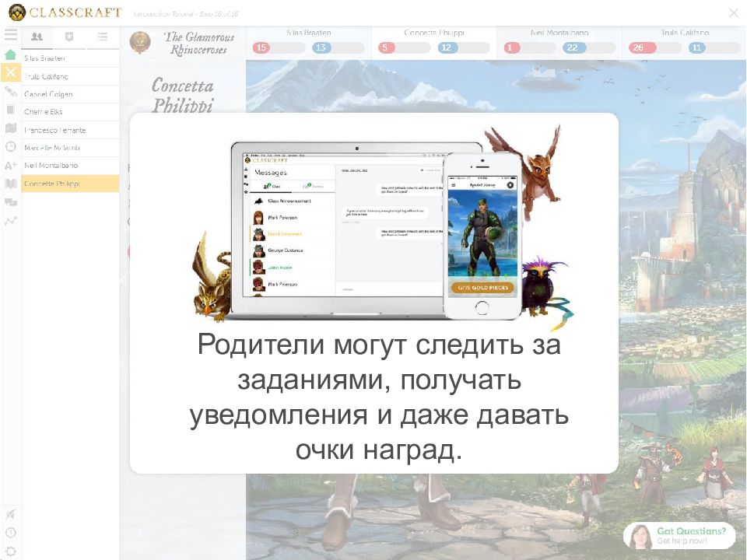747x560 pixels.
Task: Click the settings gear icon at bottom left
Action: [10, 551]
